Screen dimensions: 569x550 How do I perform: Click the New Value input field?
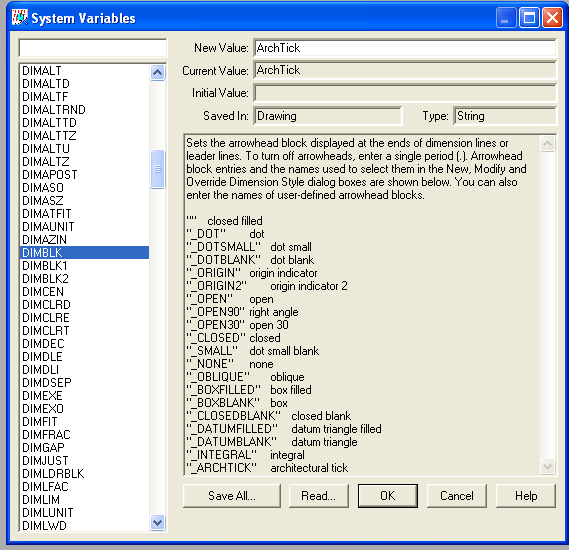pos(405,48)
